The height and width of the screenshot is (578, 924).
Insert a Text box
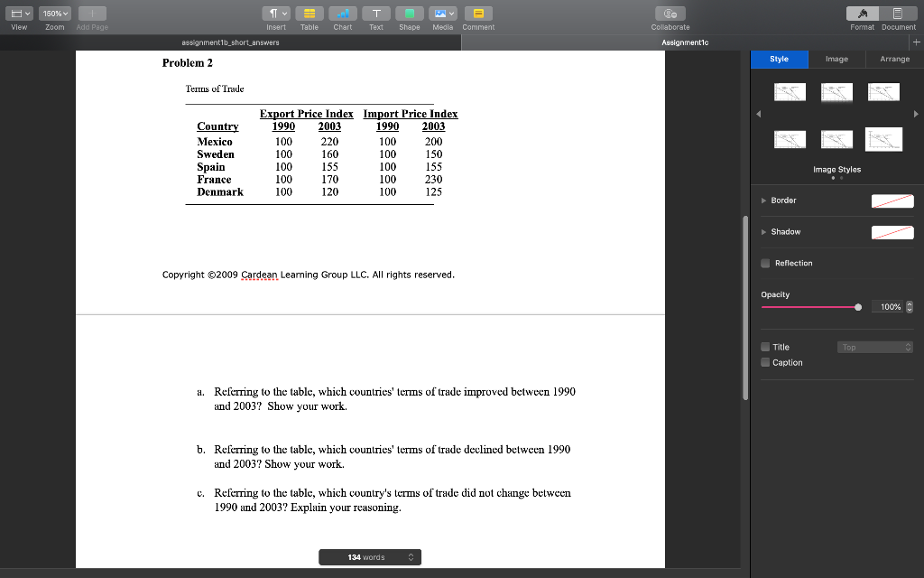[376, 13]
